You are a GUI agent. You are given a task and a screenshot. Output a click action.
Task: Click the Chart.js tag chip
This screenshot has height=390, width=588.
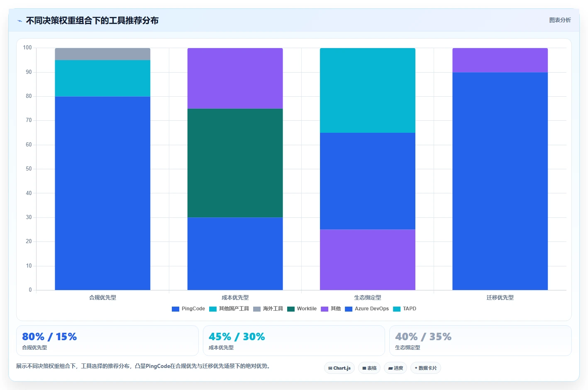pos(339,368)
